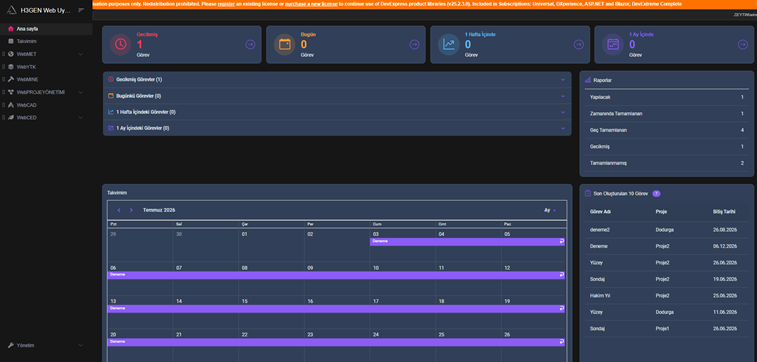Screen dimensions: 757x362
Task: Open the Bugün card arrow icon
Action: (414, 44)
